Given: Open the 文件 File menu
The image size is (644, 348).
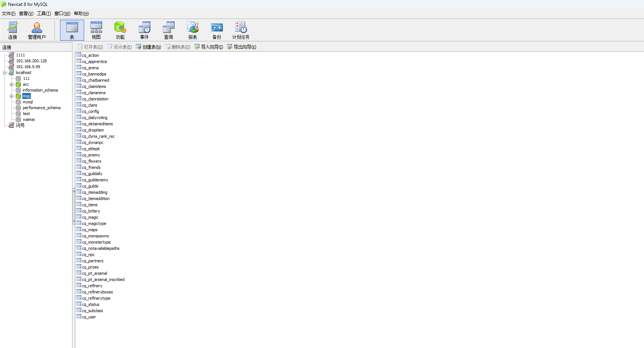Looking at the screenshot, I should pos(9,14).
